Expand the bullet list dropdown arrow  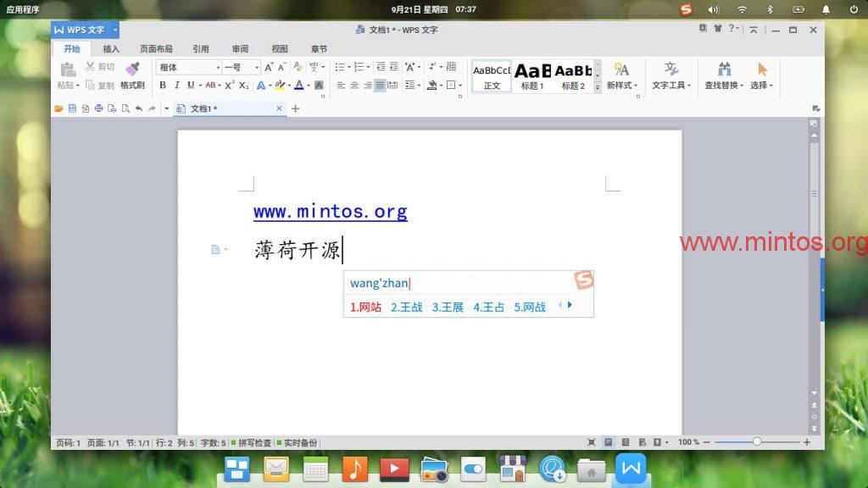point(348,68)
